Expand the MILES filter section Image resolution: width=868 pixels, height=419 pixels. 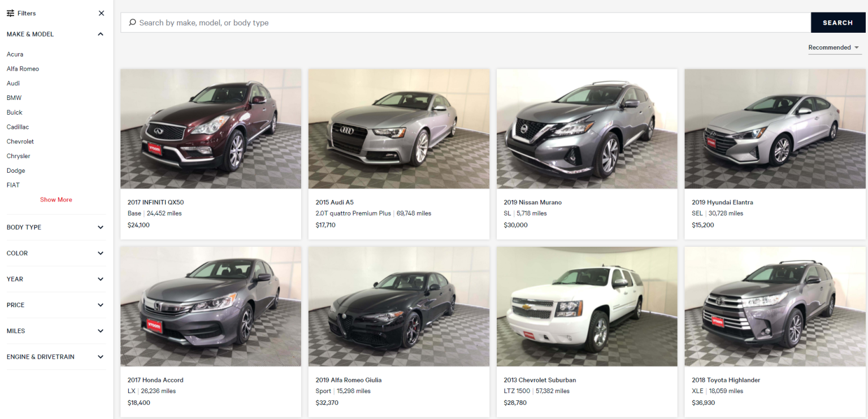point(100,331)
